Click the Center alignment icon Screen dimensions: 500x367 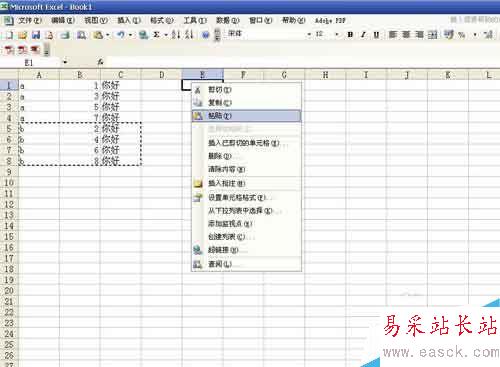pyautogui.click(x=406, y=35)
